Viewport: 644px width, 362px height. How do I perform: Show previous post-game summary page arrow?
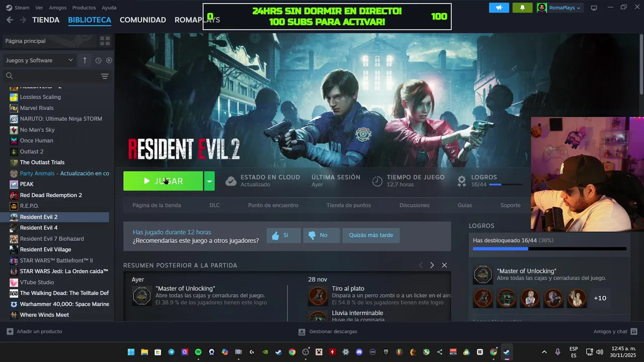(421, 265)
